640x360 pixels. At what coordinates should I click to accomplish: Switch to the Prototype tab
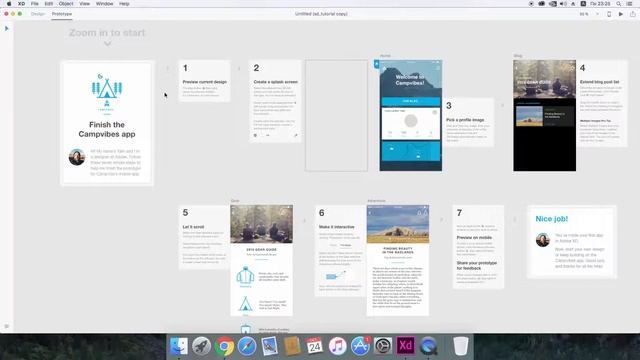coord(62,14)
